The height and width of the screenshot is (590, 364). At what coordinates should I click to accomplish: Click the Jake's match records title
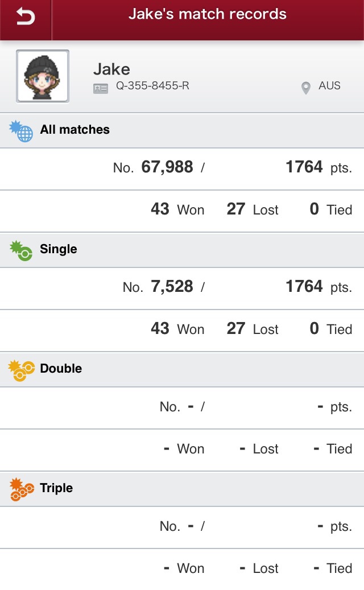207,14
